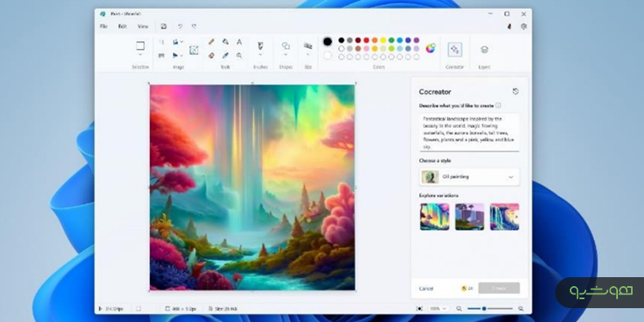Select the Text tool

(239, 42)
